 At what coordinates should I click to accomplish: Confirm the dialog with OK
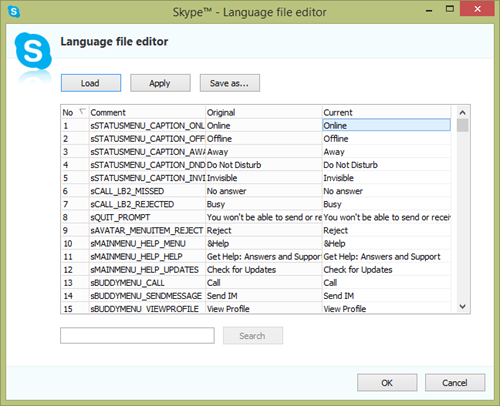tap(387, 383)
